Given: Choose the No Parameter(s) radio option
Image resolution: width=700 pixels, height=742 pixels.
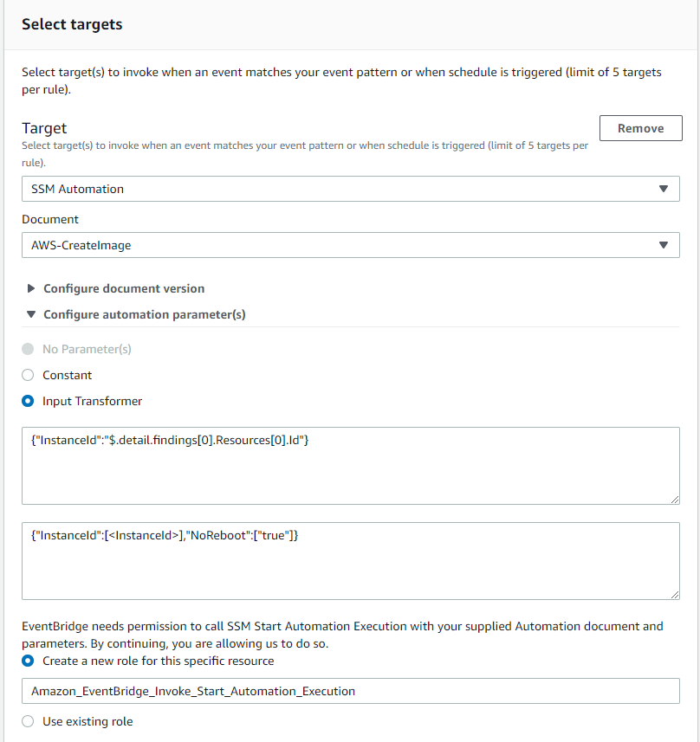Looking at the screenshot, I should [29, 349].
